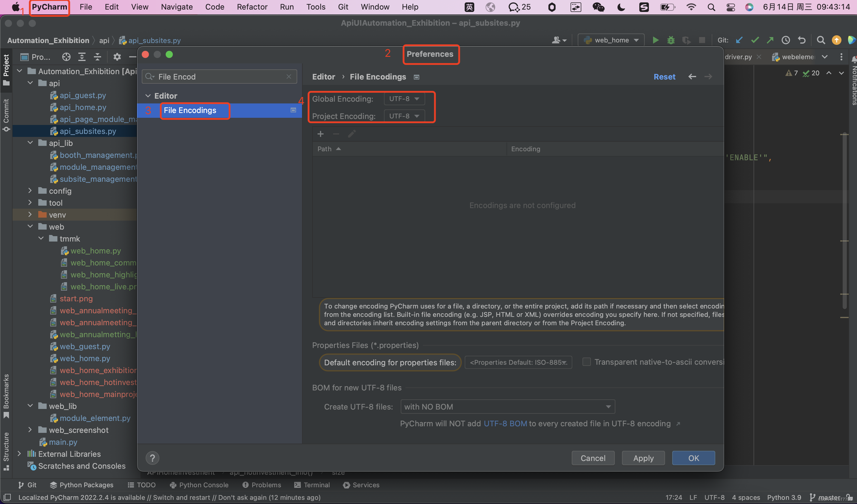Click the Debug bug icon
This screenshot has height=504, width=857.
pos(671,40)
